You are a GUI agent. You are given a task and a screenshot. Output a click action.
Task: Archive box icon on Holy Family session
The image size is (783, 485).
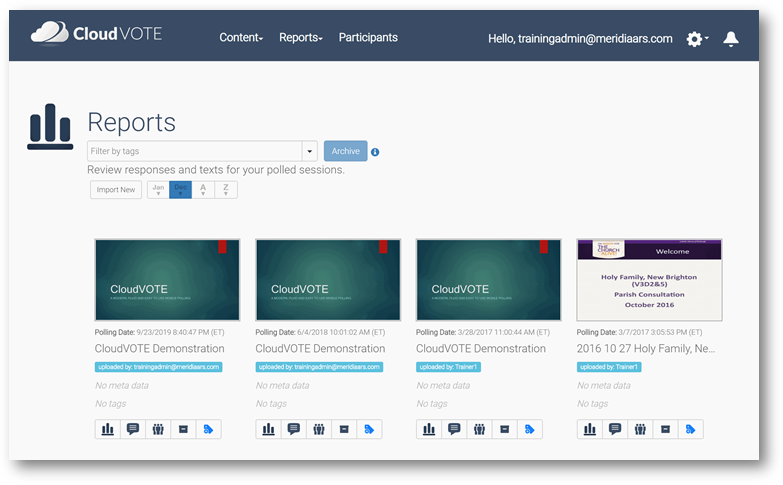pyautogui.click(x=665, y=429)
